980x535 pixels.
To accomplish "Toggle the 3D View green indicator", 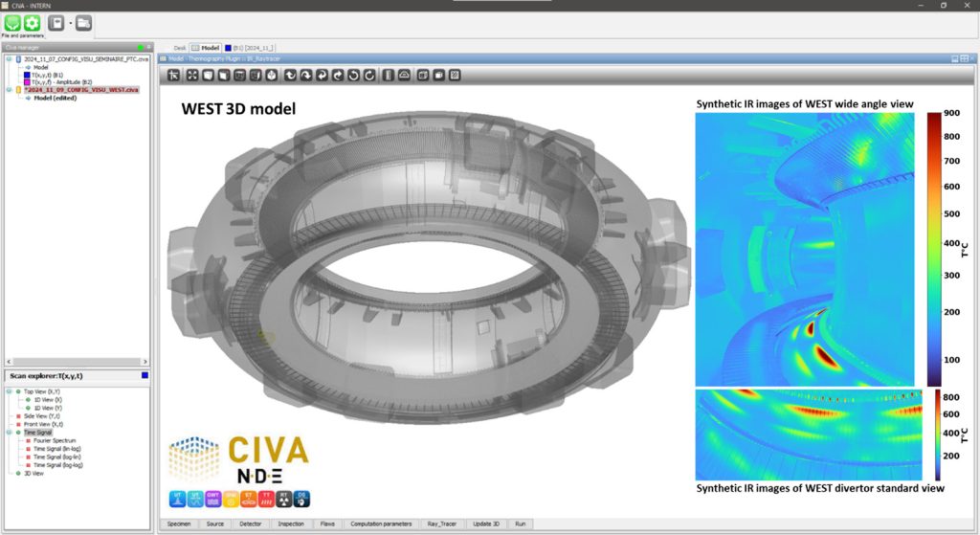I will (x=18, y=473).
